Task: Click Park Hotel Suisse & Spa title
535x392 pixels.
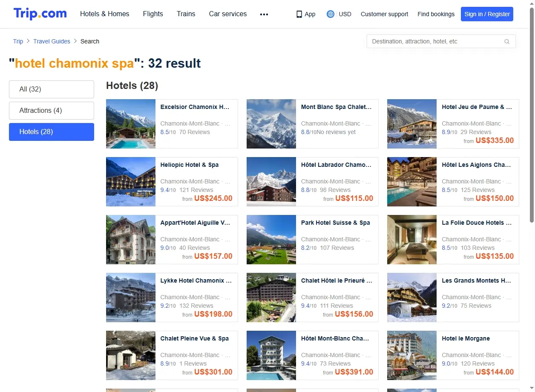Action: [336, 223]
